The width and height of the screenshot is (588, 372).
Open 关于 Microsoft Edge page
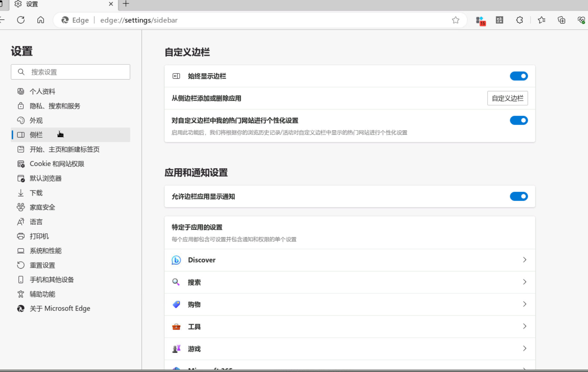tap(60, 308)
